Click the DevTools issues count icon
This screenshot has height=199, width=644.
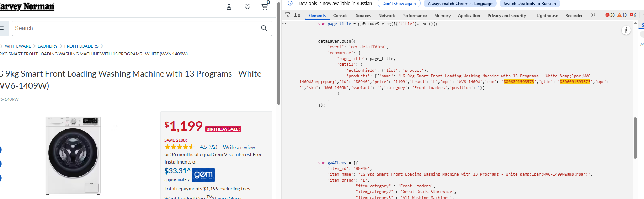(x=633, y=15)
